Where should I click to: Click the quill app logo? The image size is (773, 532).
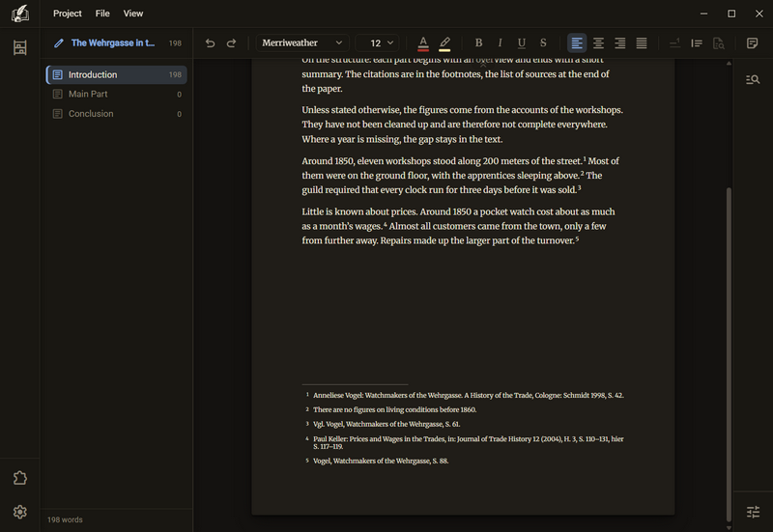pyautogui.click(x=19, y=14)
